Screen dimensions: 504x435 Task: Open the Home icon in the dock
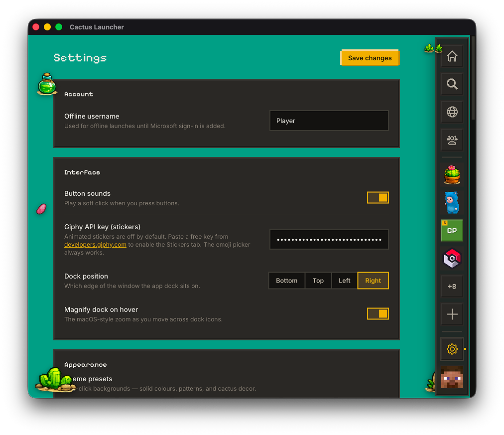[452, 56]
